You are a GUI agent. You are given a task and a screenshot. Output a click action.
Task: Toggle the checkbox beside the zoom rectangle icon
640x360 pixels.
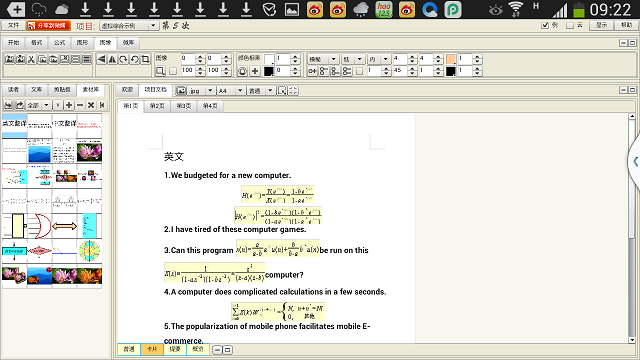[x=173, y=71]
